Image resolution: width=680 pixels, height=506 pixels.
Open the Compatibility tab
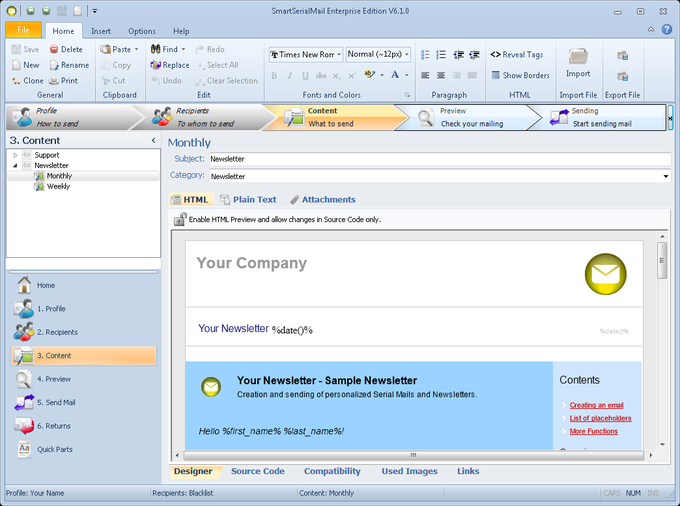332,471
